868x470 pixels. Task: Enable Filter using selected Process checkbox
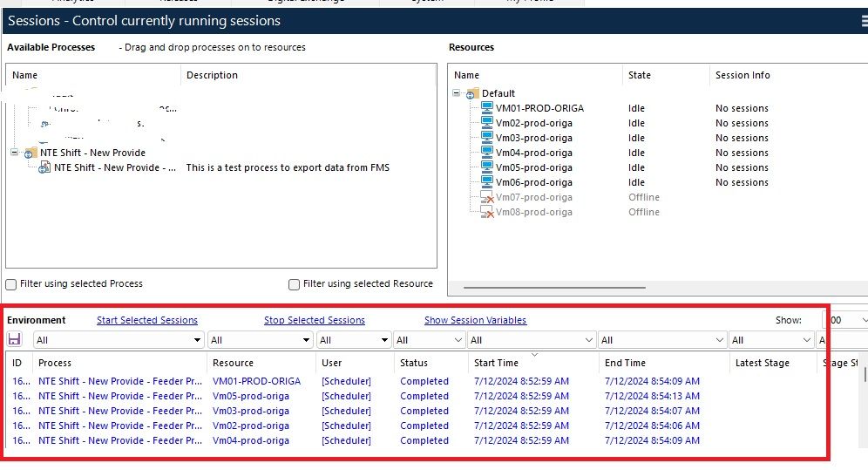tap(11, 284)
